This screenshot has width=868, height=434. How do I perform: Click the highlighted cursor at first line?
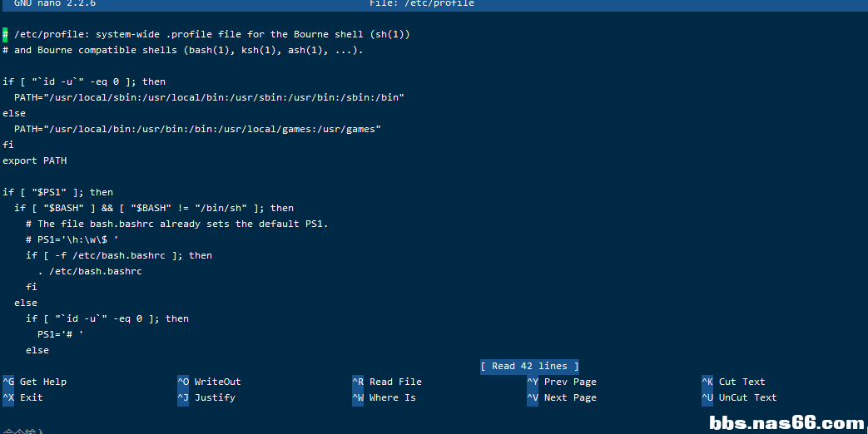5,34
